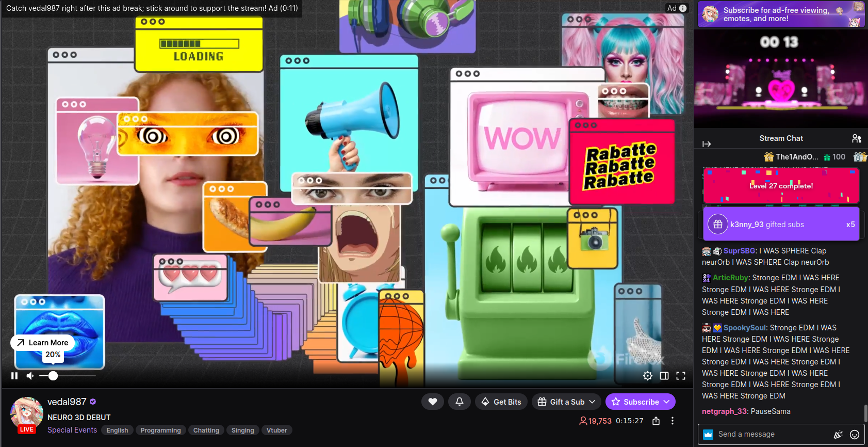Enter fullscreen mode

pos(681,376)
